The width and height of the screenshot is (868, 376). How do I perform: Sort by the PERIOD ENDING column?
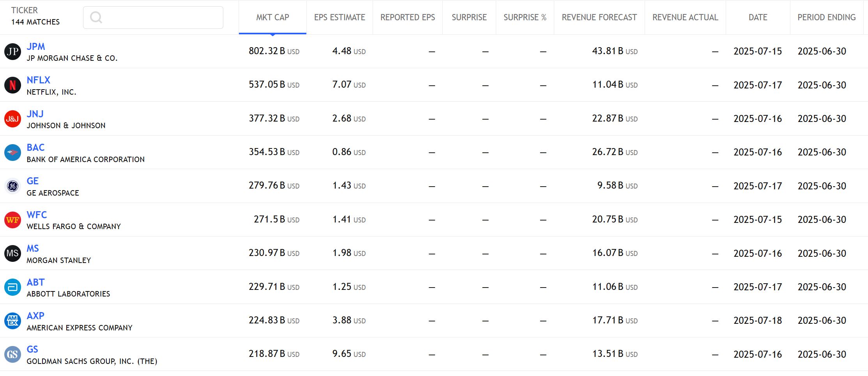[x=827, y=17]
